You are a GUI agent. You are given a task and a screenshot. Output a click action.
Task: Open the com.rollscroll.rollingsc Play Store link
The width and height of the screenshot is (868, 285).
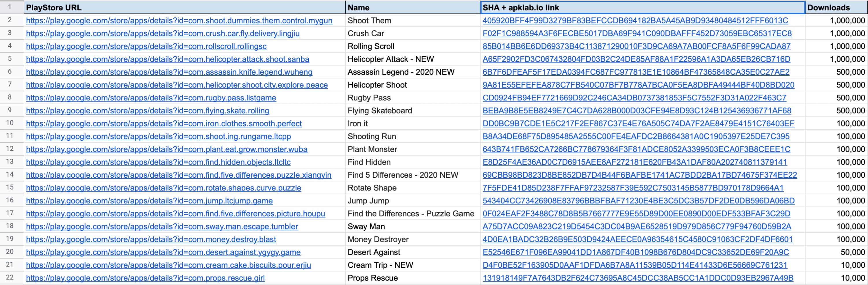click(146, 46)
